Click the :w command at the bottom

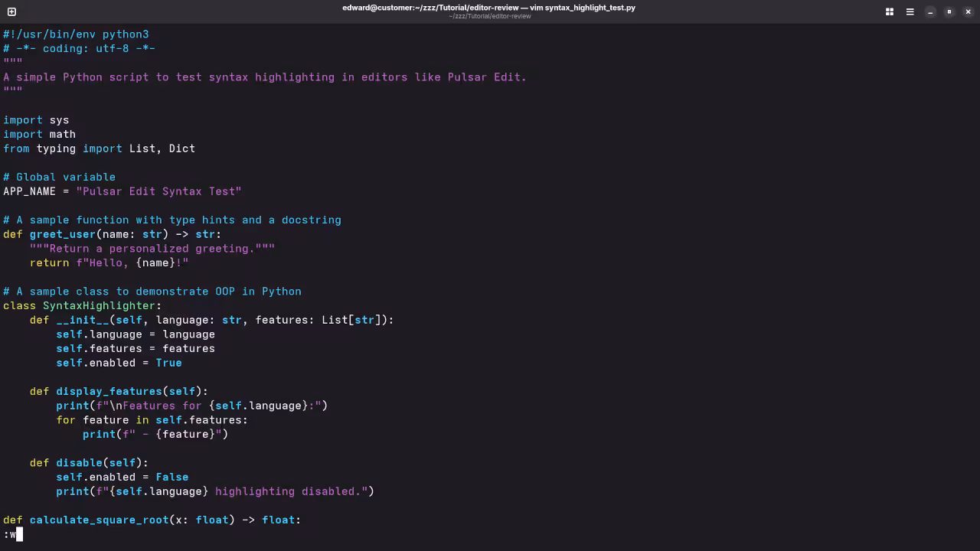coord(9,534)
